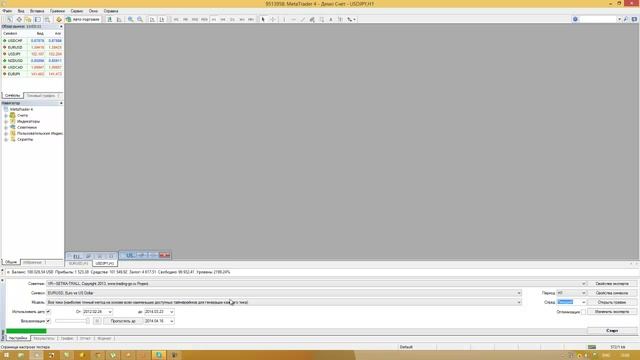Click the Советники tree icon
Screen dimensions: 640x360
coord(13,127)
